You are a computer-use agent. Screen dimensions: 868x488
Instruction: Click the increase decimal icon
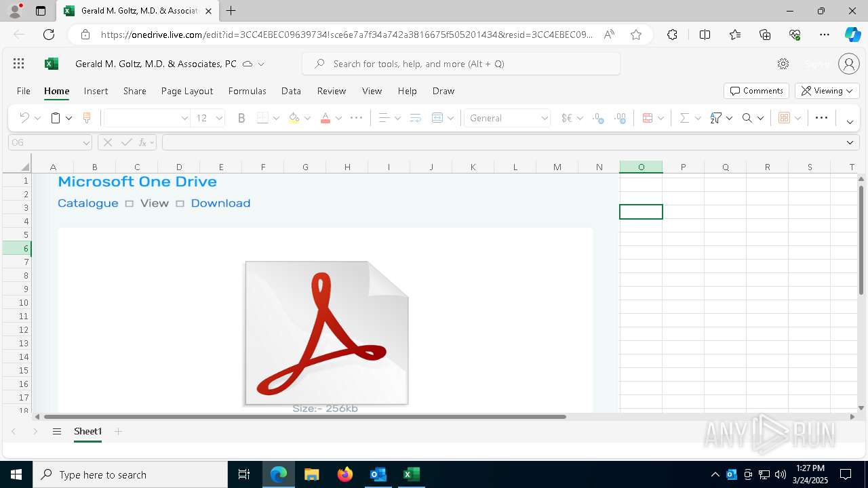point(598,118)
